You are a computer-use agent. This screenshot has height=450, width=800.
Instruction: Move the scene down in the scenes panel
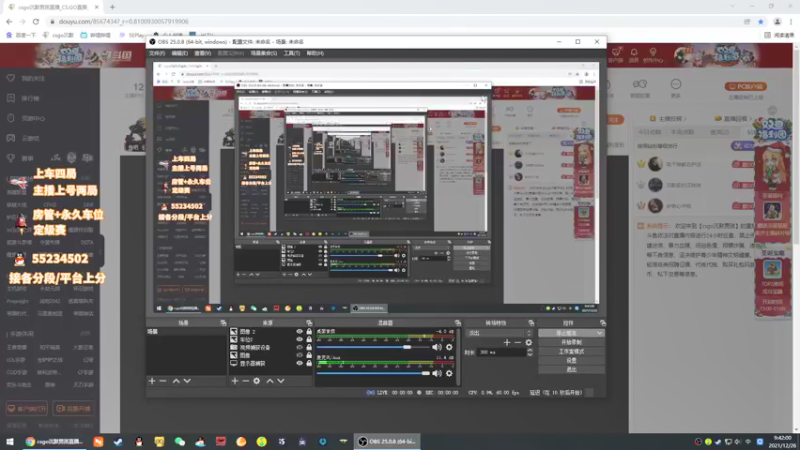[x=187, y=381]
